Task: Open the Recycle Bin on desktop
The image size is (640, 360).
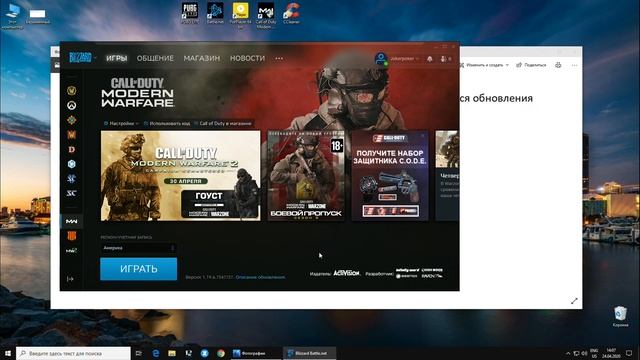Action: (620, 317)
